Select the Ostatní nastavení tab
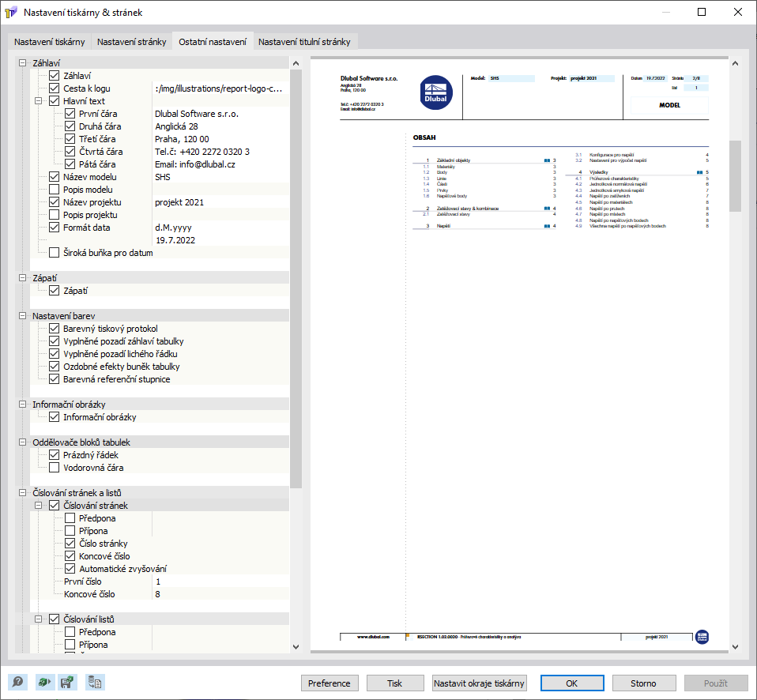The width and height of the screenshot is (757, 700). pos(213,42)
